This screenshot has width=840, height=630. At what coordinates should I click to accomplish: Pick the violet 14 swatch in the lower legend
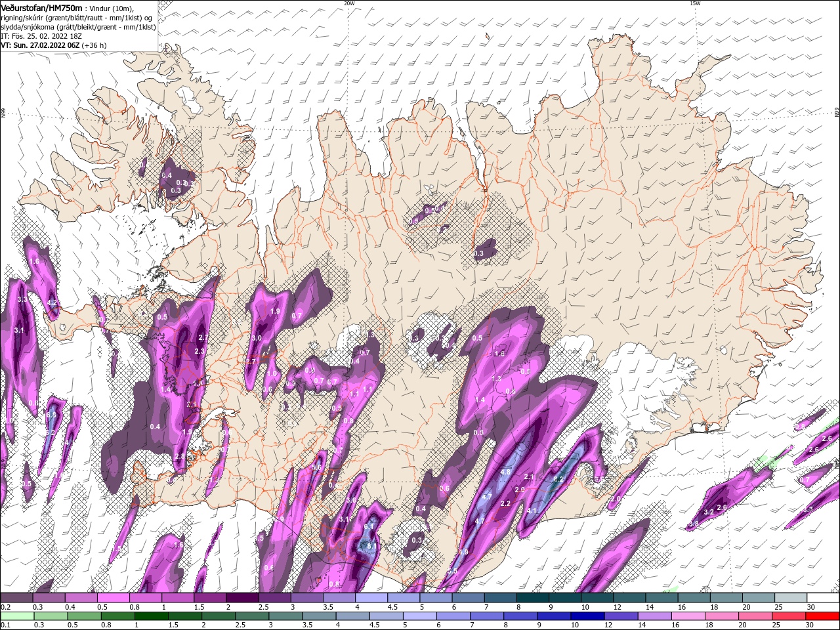pos(654,616)
